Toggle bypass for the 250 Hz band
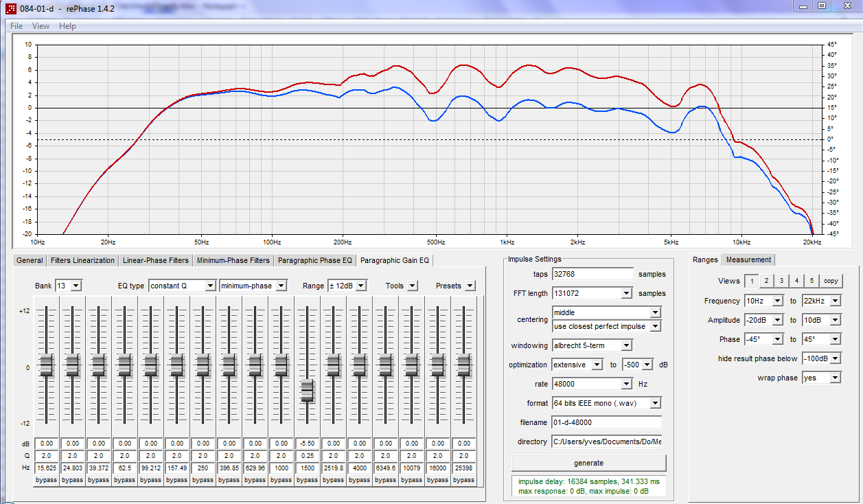This screenshot has width=863, height=504. point(203,480)
